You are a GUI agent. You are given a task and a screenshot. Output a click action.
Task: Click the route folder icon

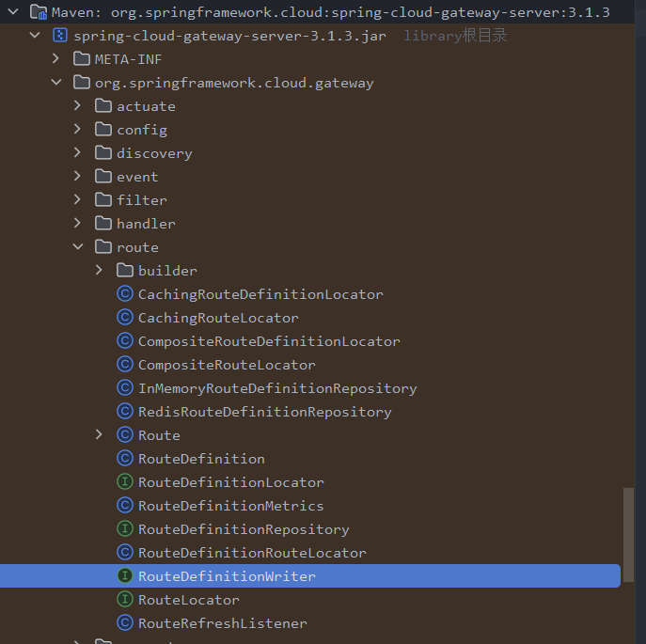coord(103,247)
